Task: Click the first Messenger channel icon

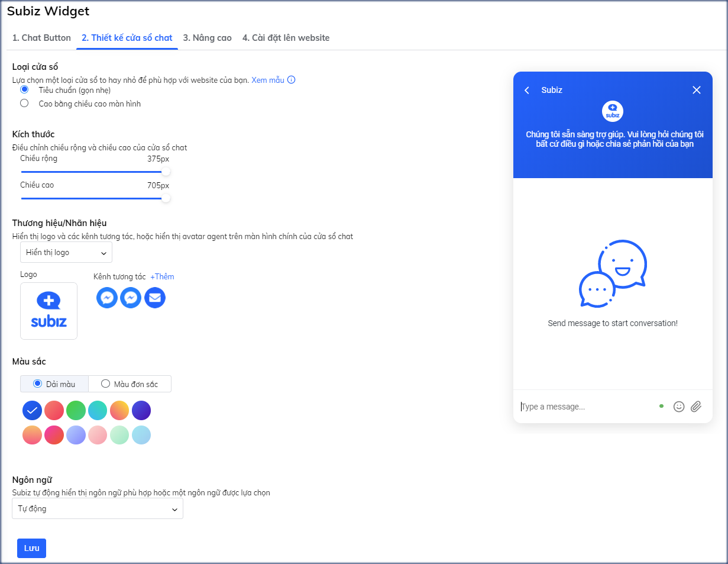Action: (107, 298)
